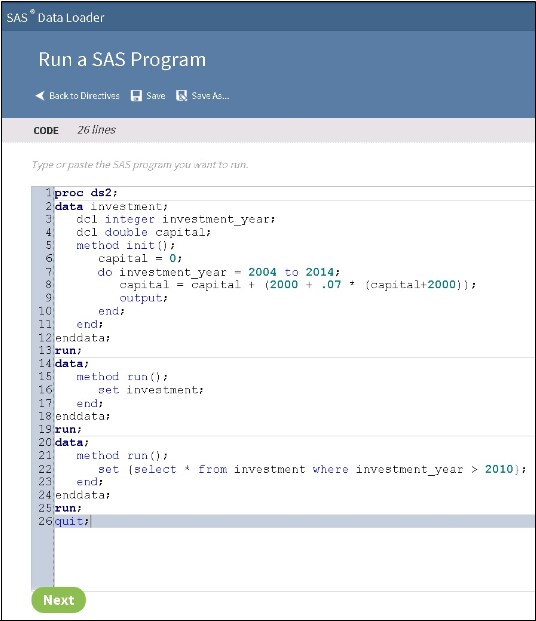Image resolution: width=536 pixels, height=621 pixels.
Task: Click 'data;' on line 14
Action: pyautogui.click(x=72, y=364)
